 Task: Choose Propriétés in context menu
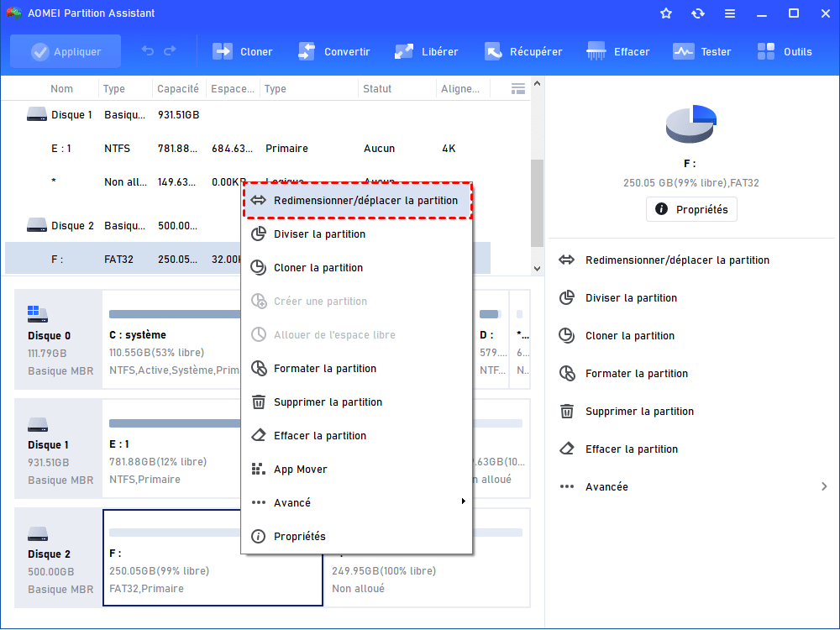click(357, 536)
